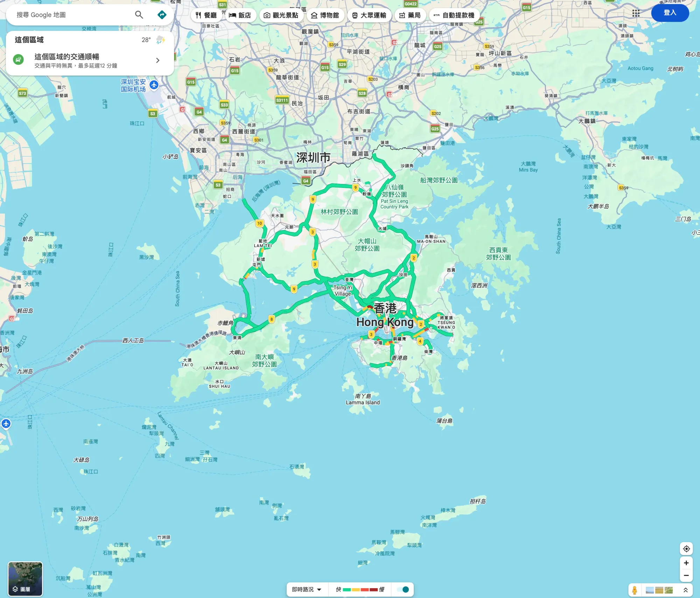Click the Tsing Yi Village label
The image size is (700, 598).
pos(343,290)
